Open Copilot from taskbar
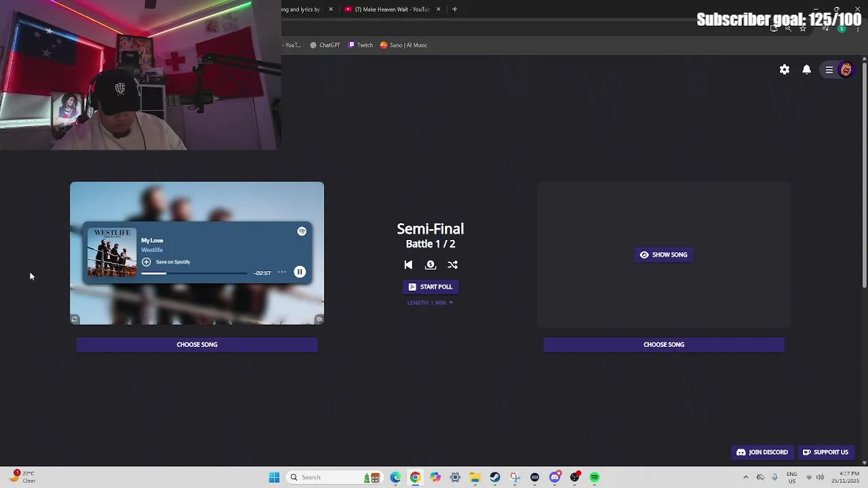The image size is (868, 488). (x=435, y=477)
